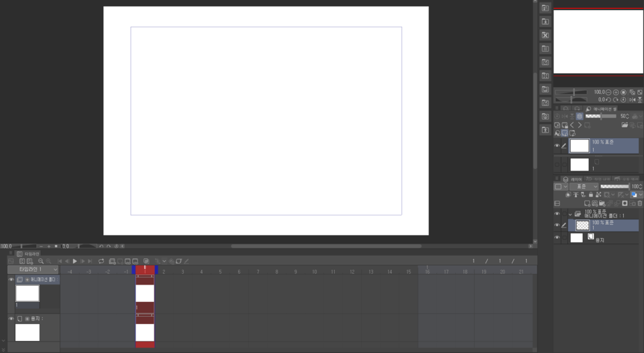Viewport: 644px width, 353px height.
Task: Toggle onion skin highlighted icon in cel panel
Action: (x=580, y=116)
